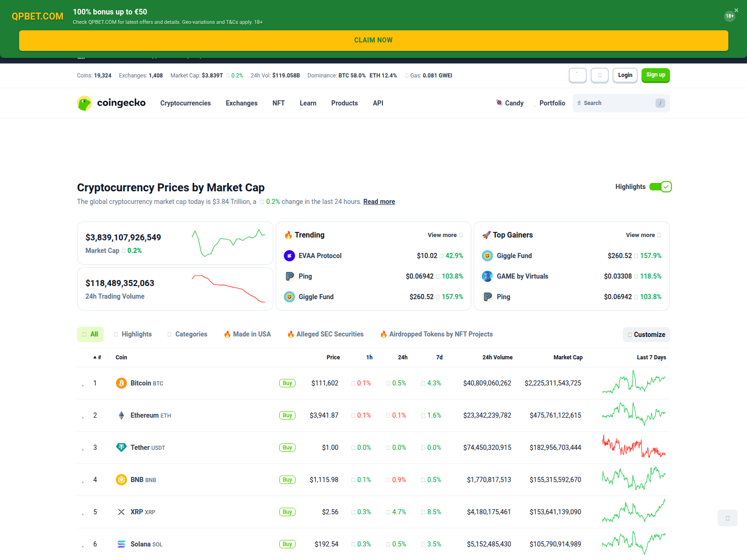Screen dimensions: 747x560
Task: Click the CLAIM NOW button
Action: click(373, 41)
